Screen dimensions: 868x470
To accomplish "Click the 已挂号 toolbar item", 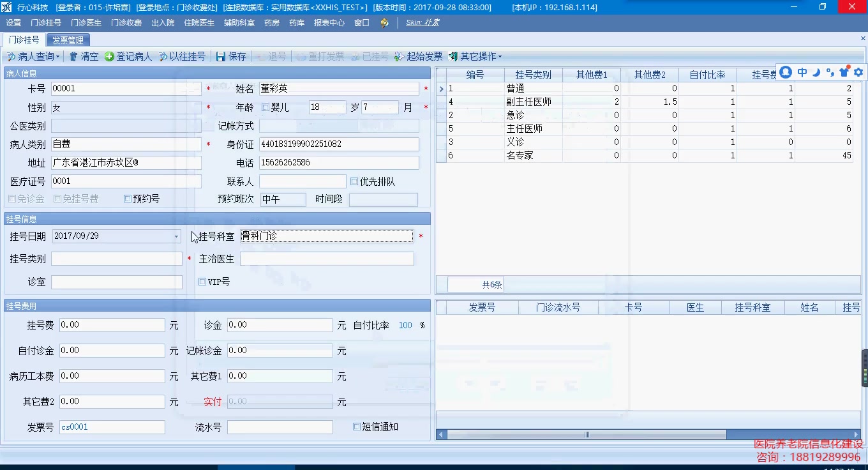I will [x=370, y=56].
